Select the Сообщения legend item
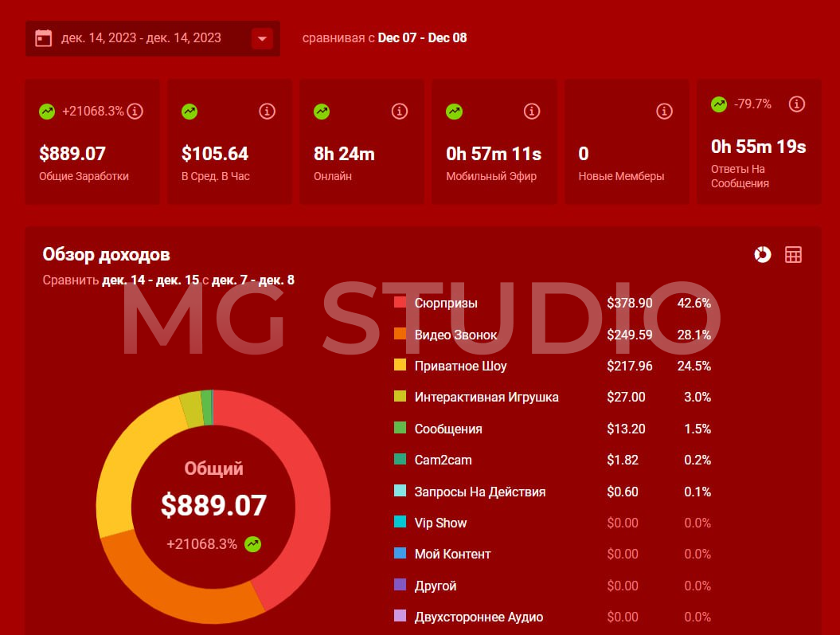This screenshot has height=635, width=840. click(x=447, y=429)
